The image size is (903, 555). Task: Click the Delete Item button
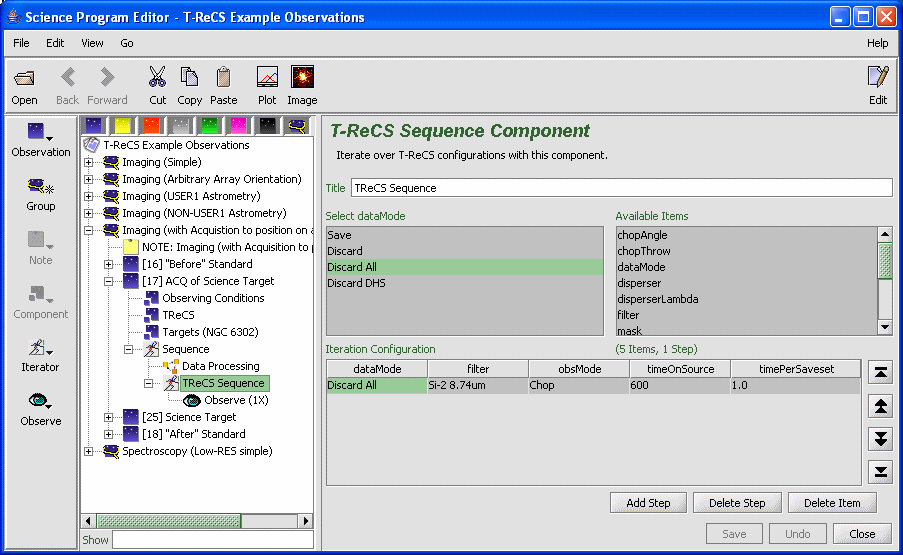coord(832,503)
